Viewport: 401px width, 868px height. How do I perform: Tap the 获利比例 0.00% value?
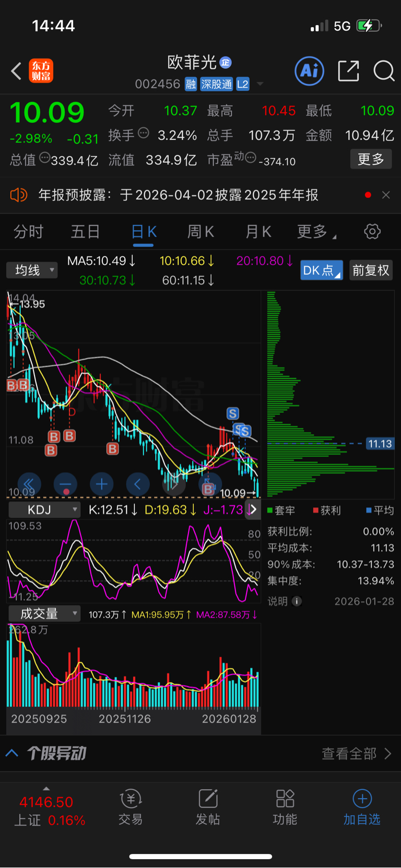(x=379, y=532)
